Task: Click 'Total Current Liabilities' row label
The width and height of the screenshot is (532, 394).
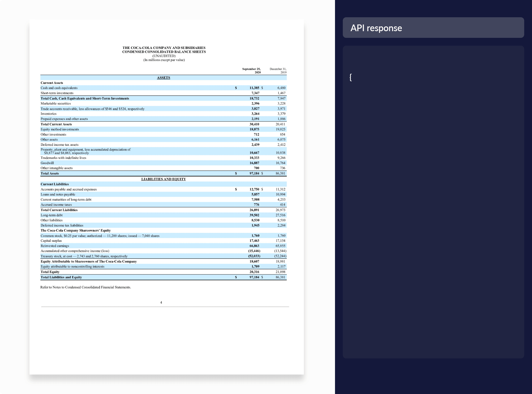Action: pos(59,210)
